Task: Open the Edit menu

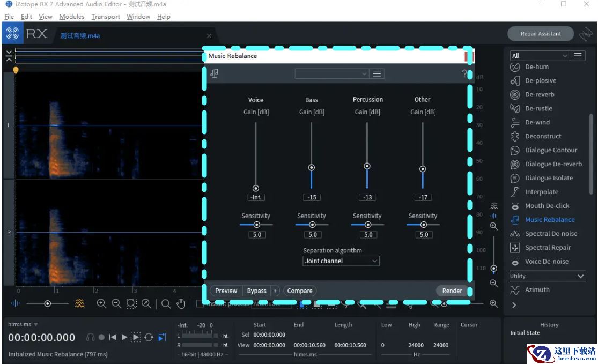Action: point(26,17)
